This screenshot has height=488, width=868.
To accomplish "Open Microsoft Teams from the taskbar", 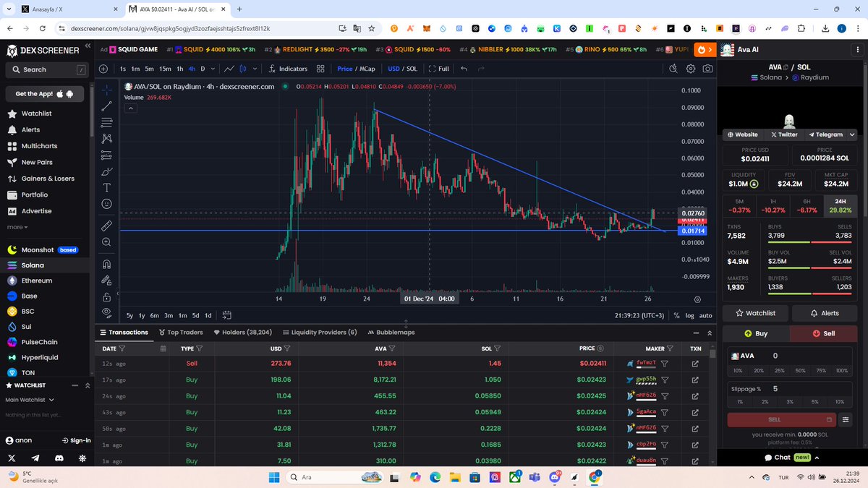I will click(x=535, y=477).
